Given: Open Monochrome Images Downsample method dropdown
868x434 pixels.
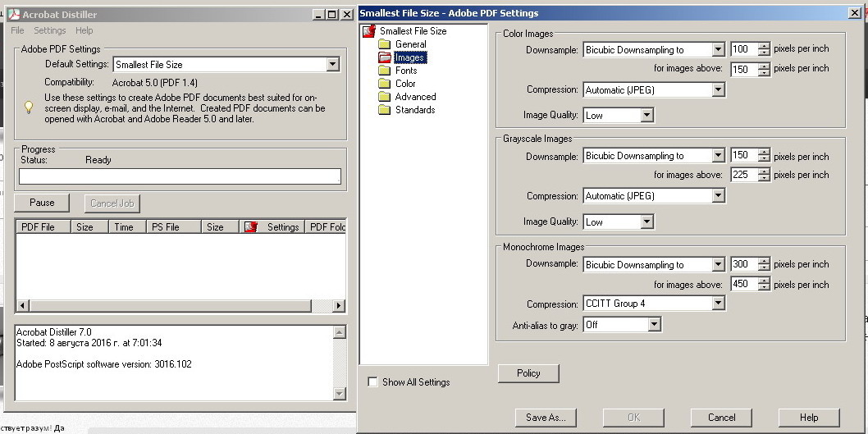Looking at the screenshot, I should (718, 265).
